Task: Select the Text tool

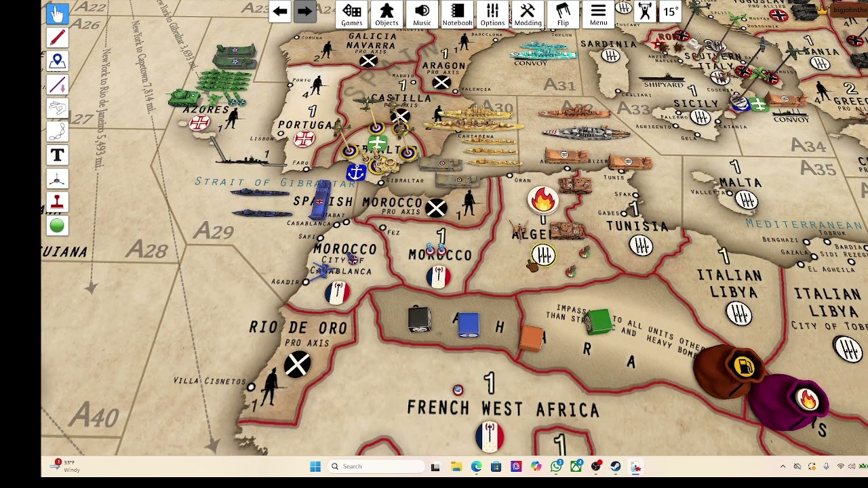Action: pos(57,155)
